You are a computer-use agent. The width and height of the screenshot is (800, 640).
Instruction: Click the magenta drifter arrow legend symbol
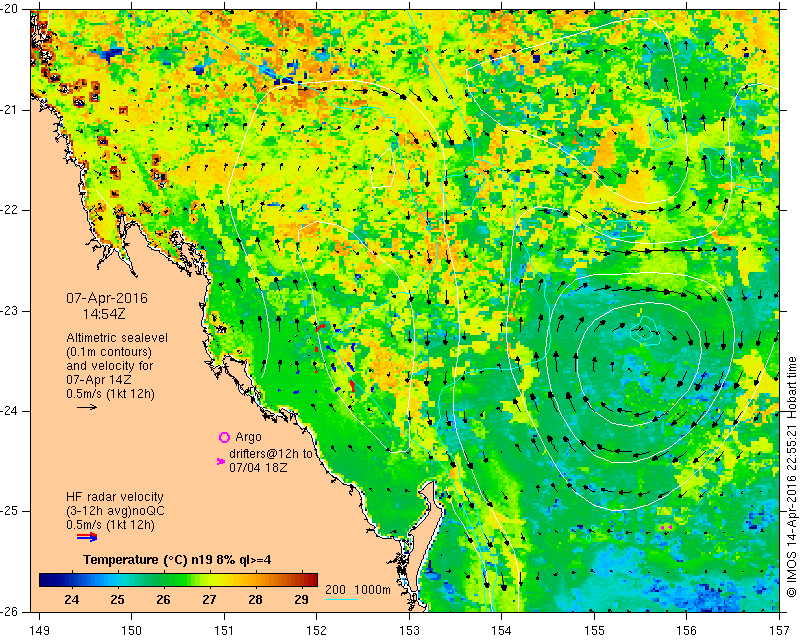point(221,461)
